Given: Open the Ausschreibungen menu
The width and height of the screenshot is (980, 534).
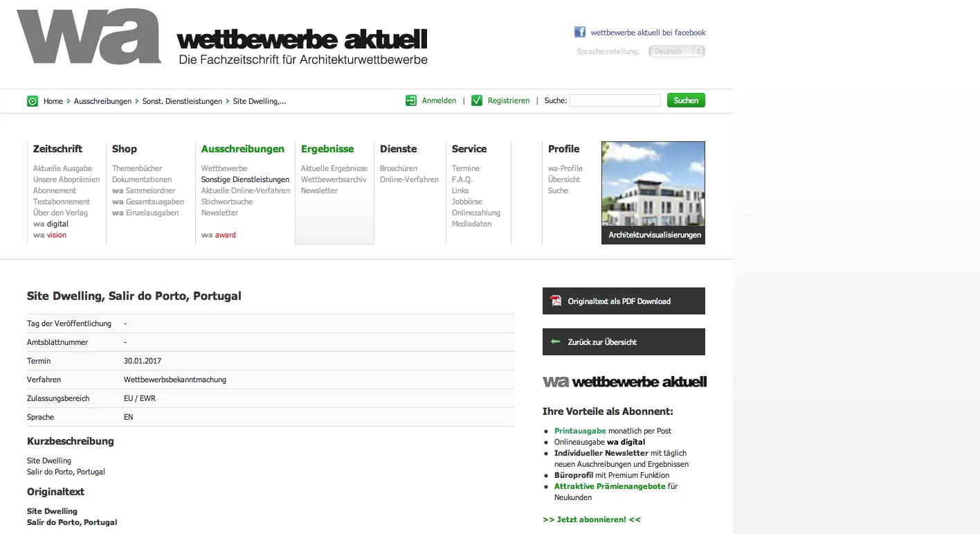Looking at the screenshot, I should coord(243,149).
